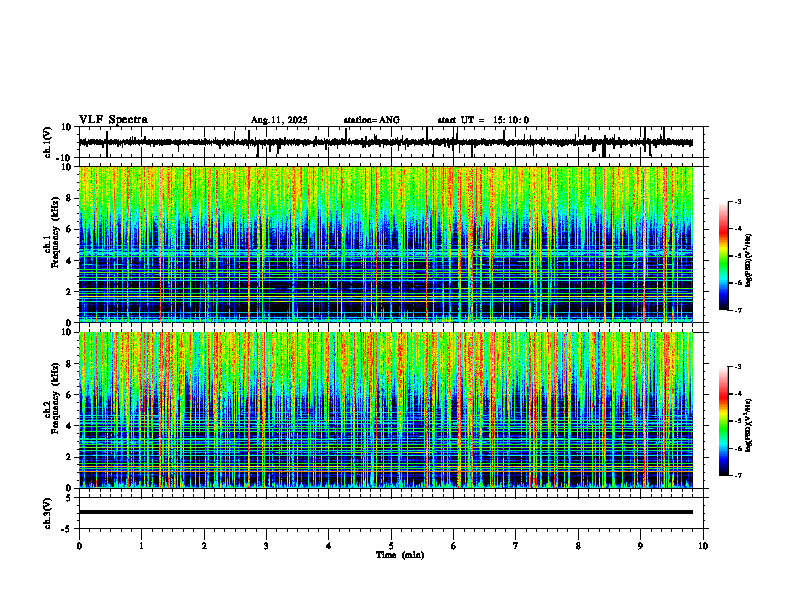Click the ch.1 spectrogram color scale bar
This screenshot has width=792, height=612.
(724, 256)
